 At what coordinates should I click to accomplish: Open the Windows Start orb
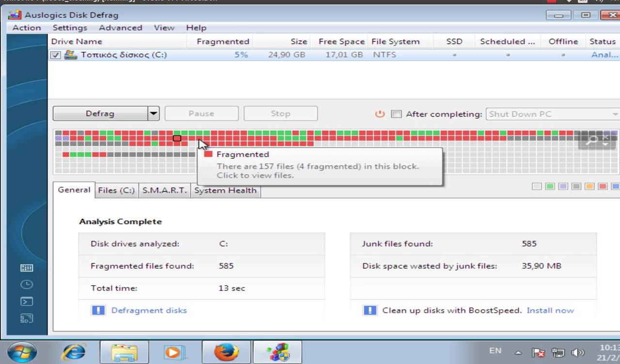coord(22,352)
